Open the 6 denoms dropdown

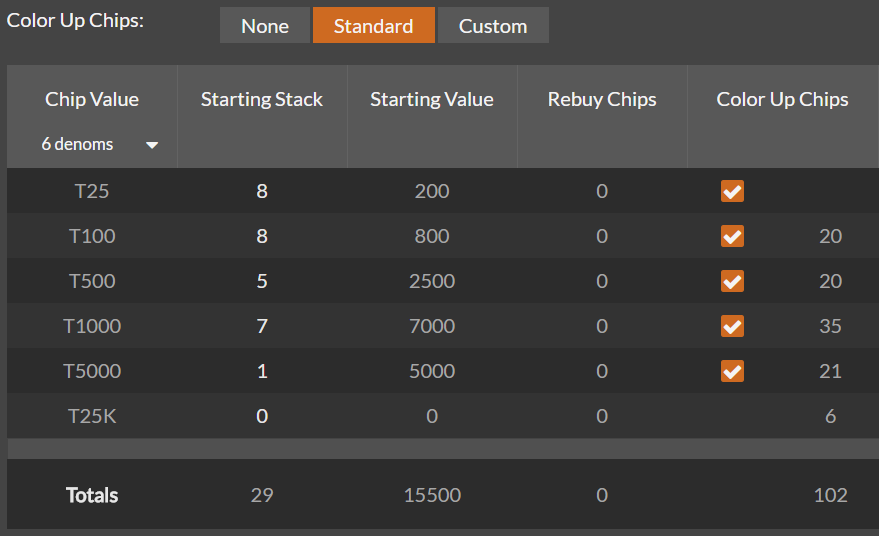point(92,145)
